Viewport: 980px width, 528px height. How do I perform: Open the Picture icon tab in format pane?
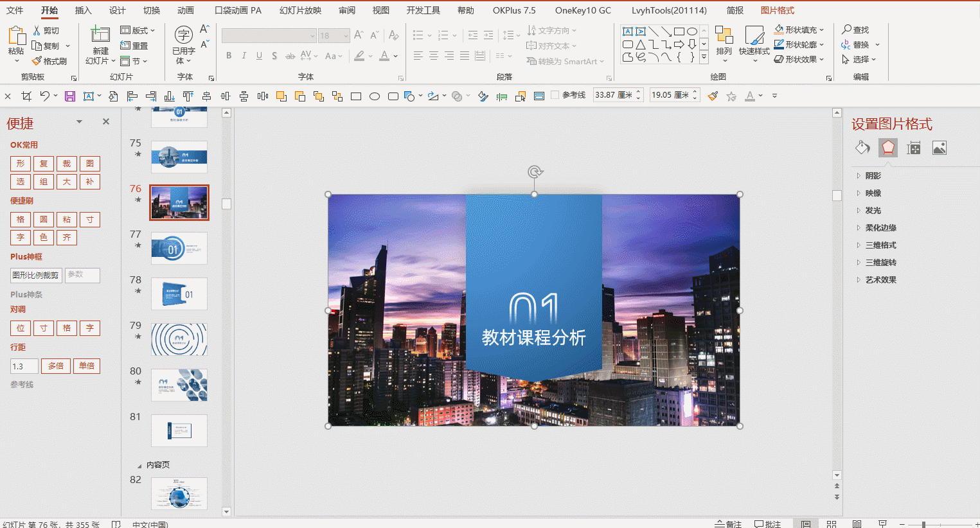[x=939, y=148]
